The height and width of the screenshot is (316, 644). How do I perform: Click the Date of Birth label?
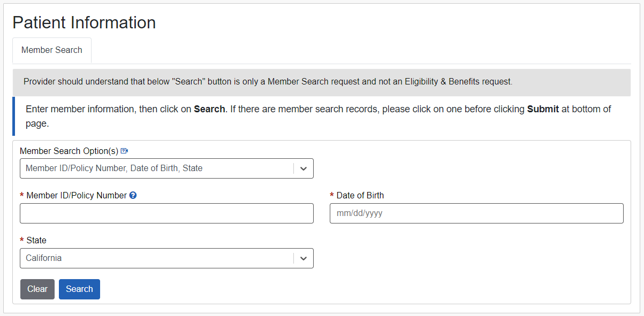pyautogui.click(x=360, y=196)
